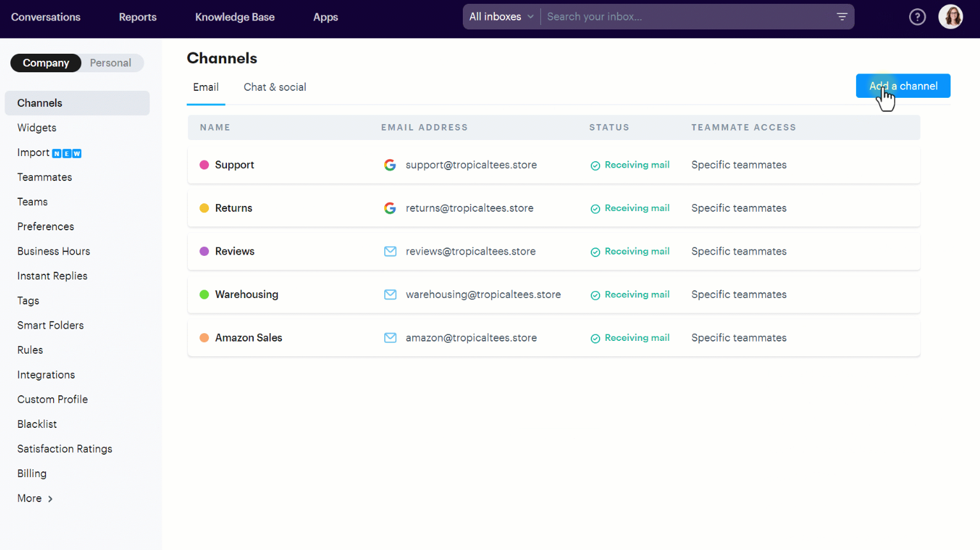This screenshot has height=550, width=980.
Task: Open the help question mark icon
Action: pyautogui.click(x=917, y=17)
